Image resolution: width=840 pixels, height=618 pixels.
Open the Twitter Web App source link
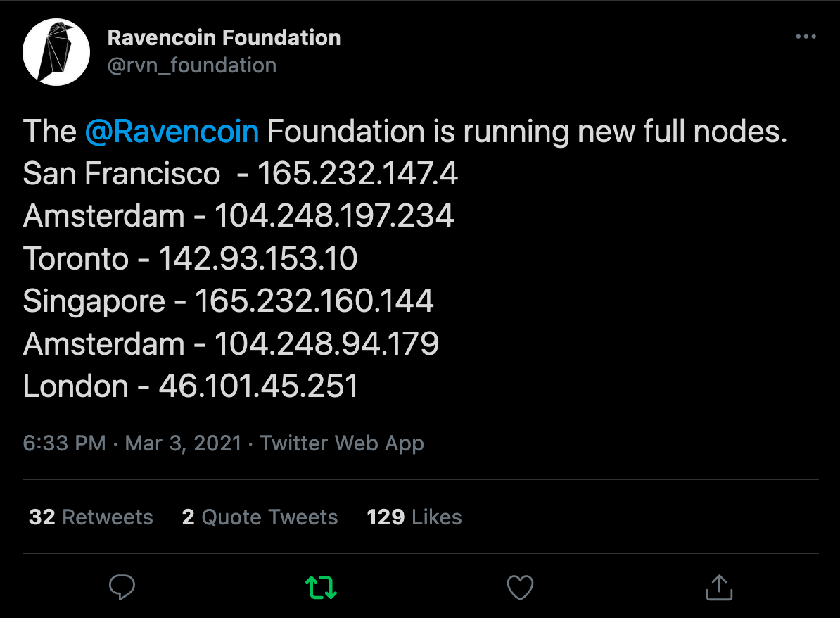[x=342, y=443]
